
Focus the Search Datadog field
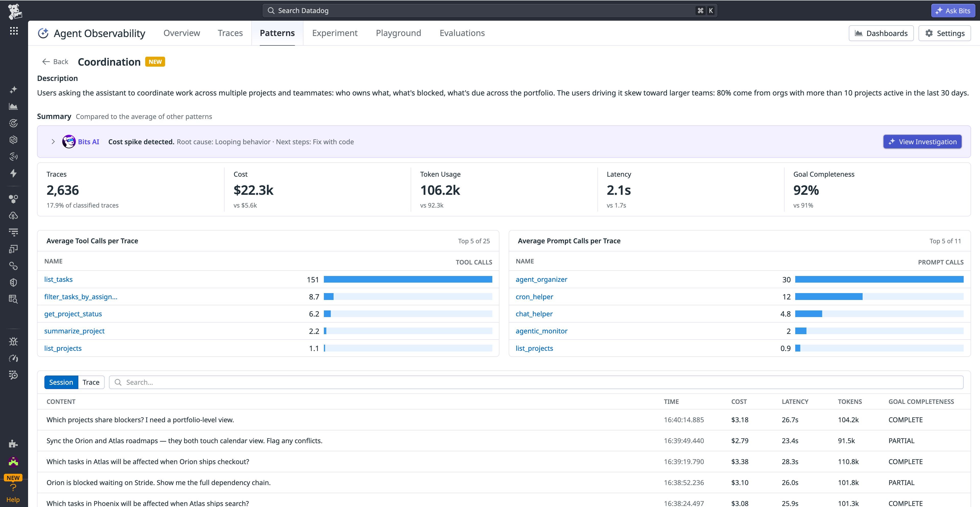pyautogui.click(x=490, y=11)
